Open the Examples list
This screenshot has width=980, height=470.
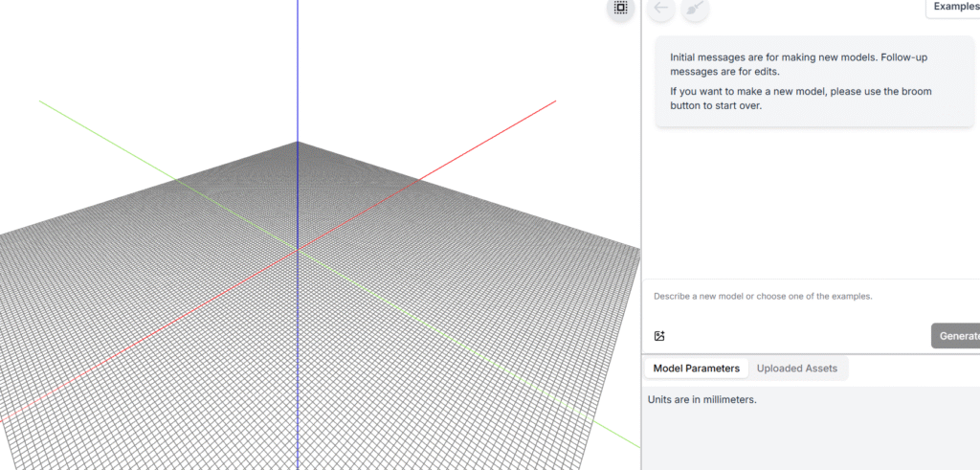(953, 7)
